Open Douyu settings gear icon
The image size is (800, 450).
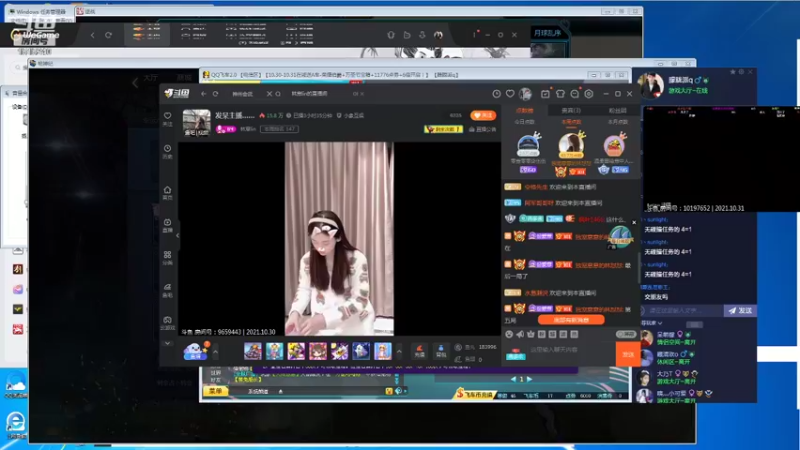pos(589,94)
